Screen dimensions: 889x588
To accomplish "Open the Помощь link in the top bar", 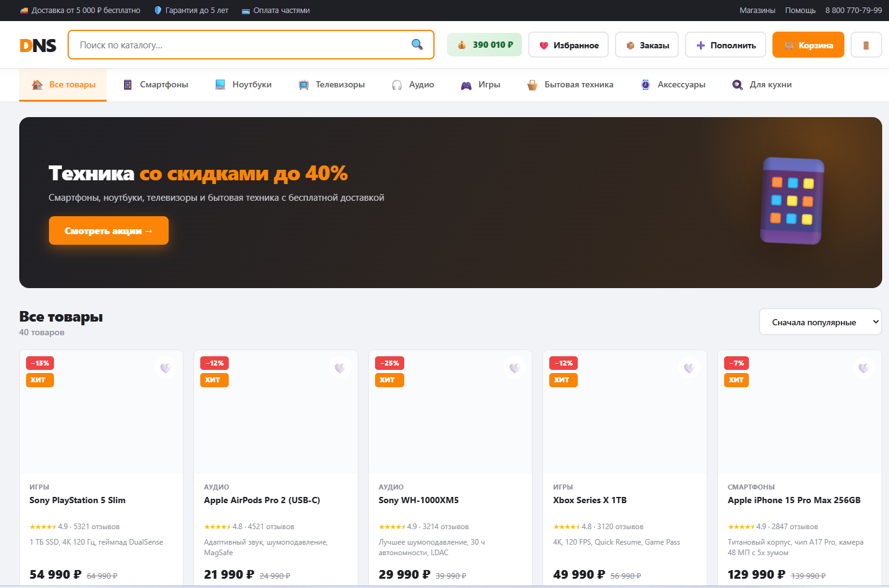I will (x=800, y=11).
